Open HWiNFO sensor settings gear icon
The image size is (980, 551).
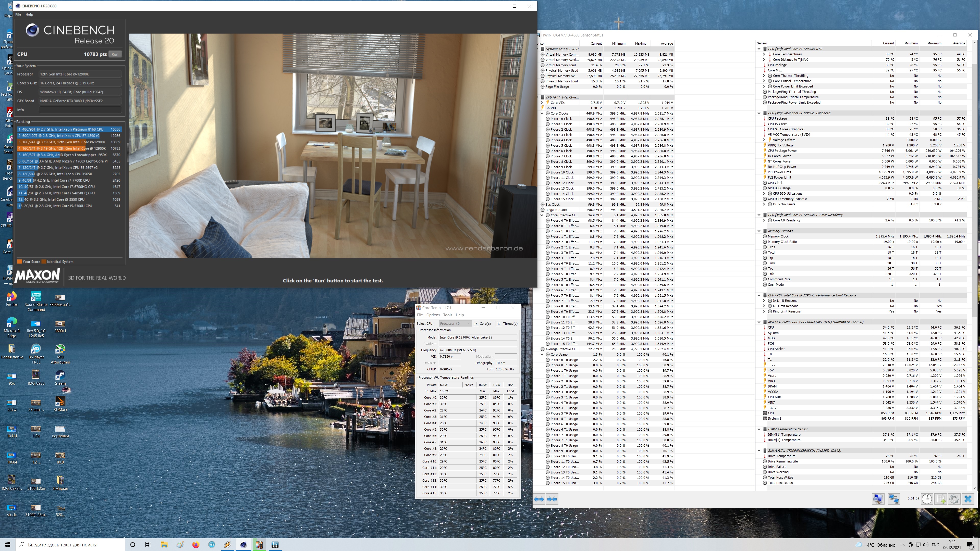coord(954,499)
